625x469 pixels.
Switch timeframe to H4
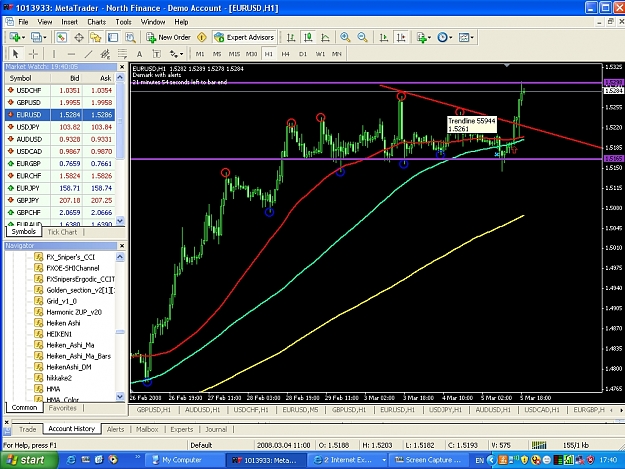pos(285,54)
